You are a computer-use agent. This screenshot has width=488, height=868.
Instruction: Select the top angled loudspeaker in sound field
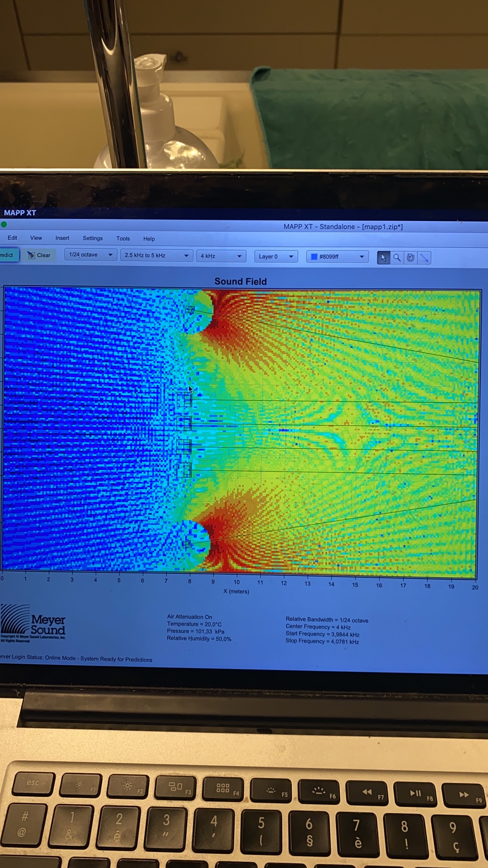click(190, 310)
